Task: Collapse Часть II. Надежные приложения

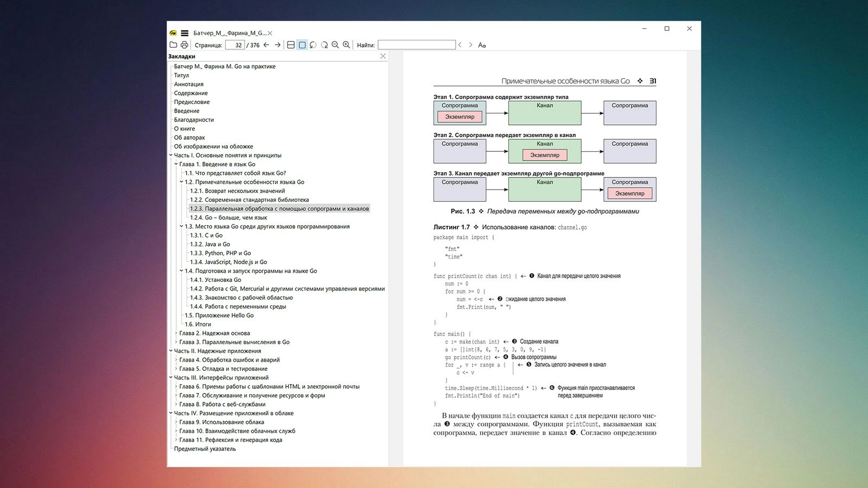Action: pos(171,351)
